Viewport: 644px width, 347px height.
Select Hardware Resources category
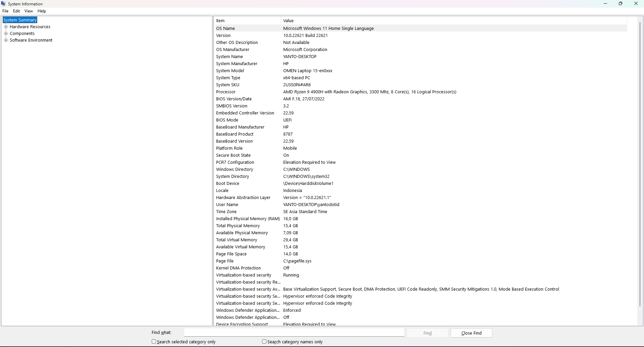[30, 27]
